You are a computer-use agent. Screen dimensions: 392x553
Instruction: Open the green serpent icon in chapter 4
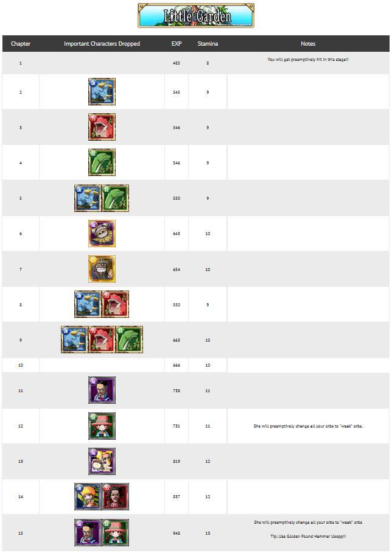click(102, 163)
